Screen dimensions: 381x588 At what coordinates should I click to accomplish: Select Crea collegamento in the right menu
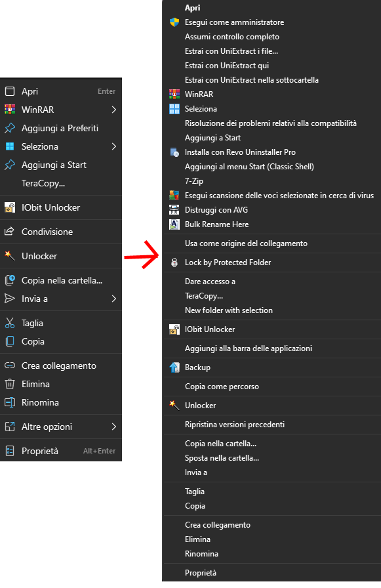click(217, 525)
